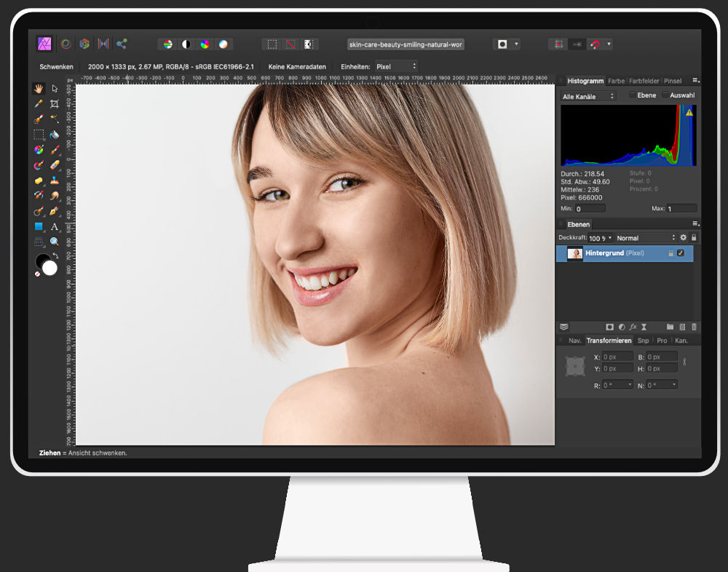Select the Crop tool in the toolbox
728x572 pixels.
point(54,104)
